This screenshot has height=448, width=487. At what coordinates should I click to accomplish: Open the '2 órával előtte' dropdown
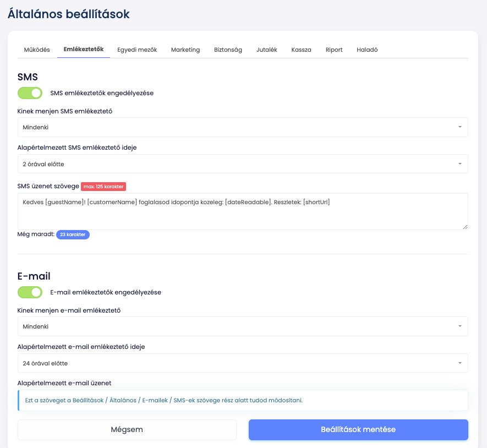[243, 163]
